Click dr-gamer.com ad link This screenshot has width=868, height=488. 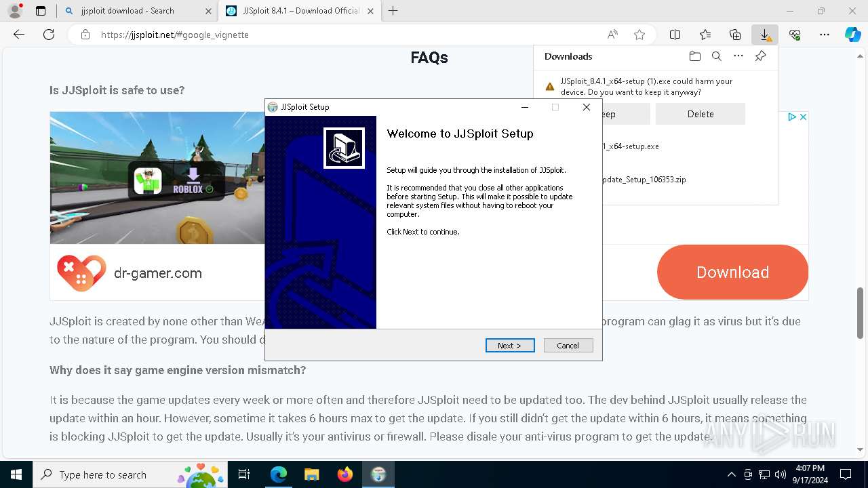tap(158, 273)
